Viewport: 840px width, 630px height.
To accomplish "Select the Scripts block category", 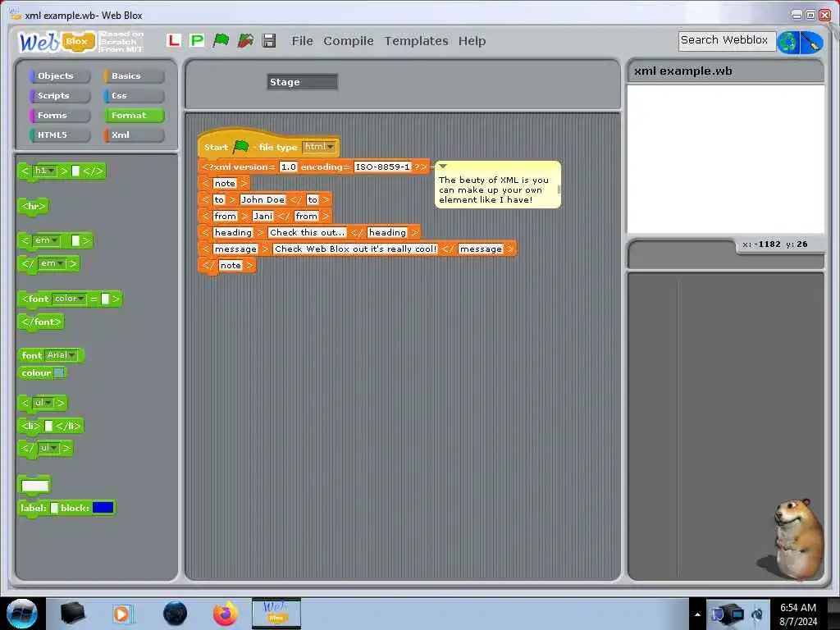I will click(x=59, y=96).
